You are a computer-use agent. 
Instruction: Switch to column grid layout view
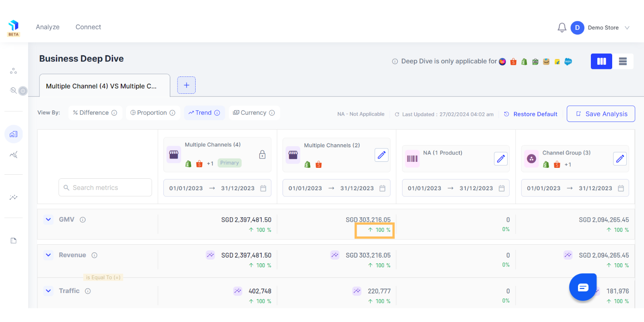click(x=601, y=61)
